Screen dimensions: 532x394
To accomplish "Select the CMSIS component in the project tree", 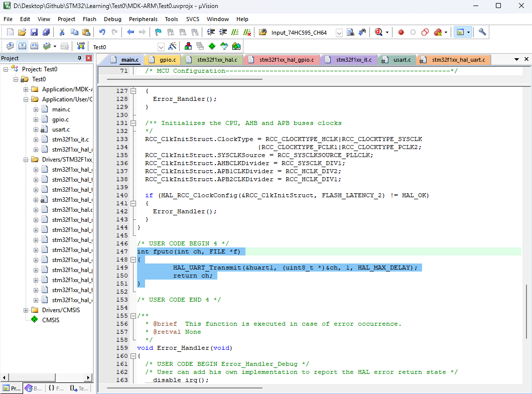I will pos(51,320).
